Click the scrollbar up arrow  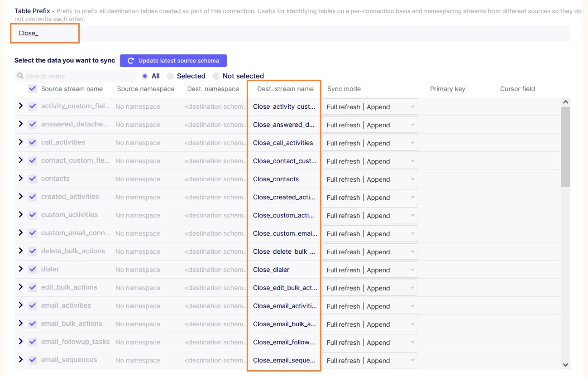pyautogui.click(x=565, y=102)
